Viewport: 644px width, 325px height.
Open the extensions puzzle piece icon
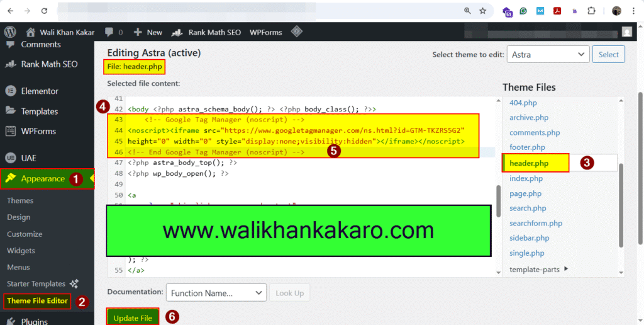[591, 11]
